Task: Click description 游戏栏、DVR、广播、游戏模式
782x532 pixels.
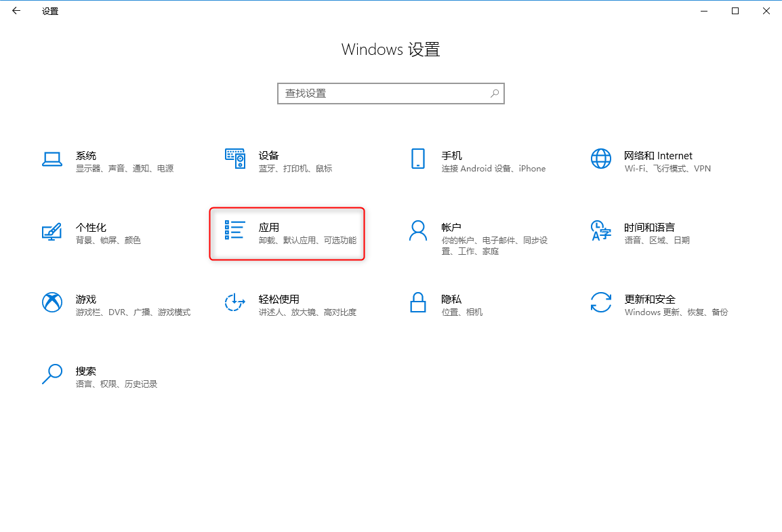Action: [x=133, y=312]
